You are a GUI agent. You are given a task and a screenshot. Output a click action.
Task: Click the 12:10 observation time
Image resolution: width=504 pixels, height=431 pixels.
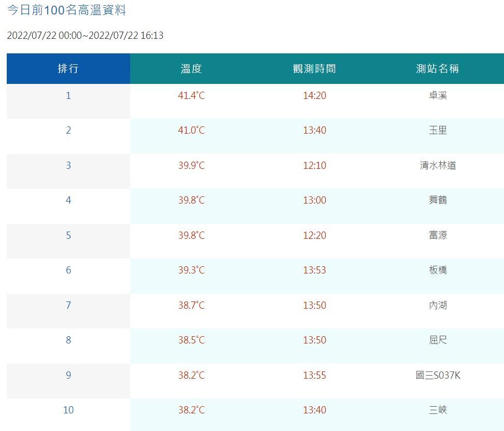tap(314, 165)
